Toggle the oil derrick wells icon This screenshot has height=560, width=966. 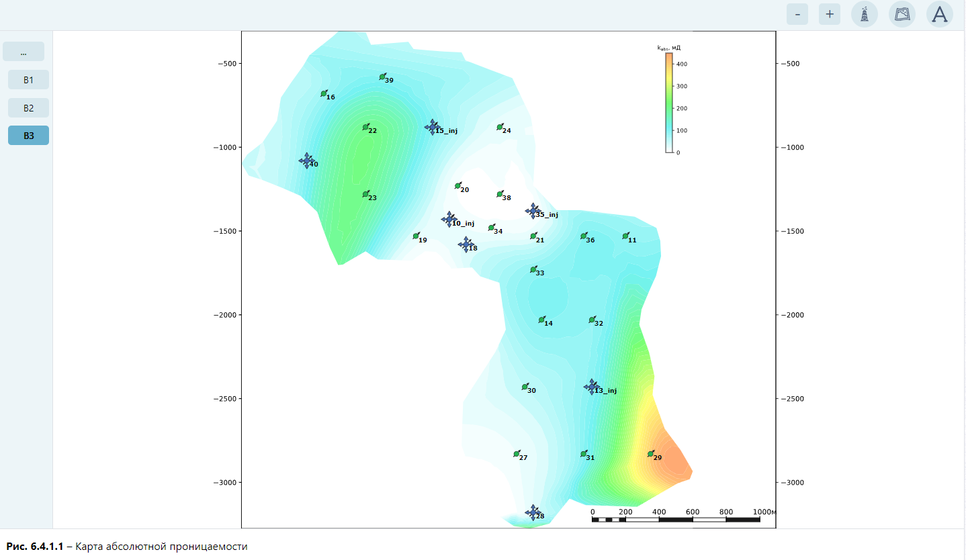pyautogui.click(x=865, y=14)
